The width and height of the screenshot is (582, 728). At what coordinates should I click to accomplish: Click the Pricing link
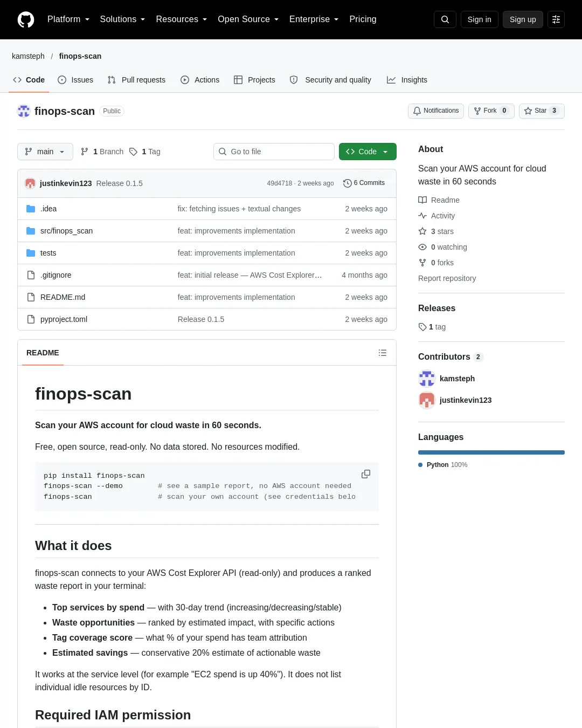pyautogui.click(x=363, y=19)
